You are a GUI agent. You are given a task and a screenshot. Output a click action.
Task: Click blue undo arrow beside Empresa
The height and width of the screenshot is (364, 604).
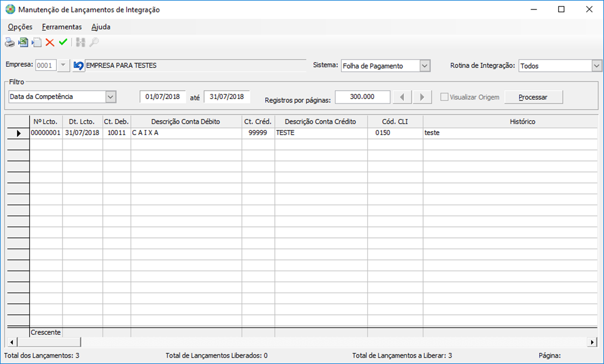(x=78, y=65)
